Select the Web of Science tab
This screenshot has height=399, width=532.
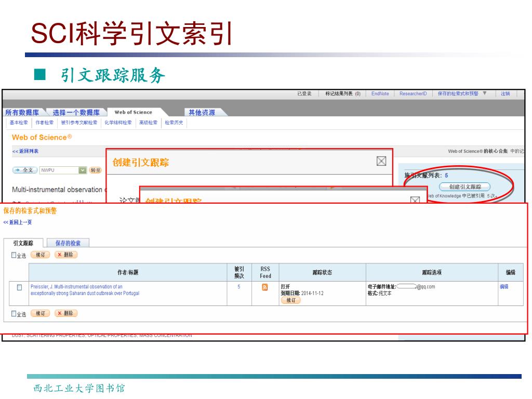click(134, 112)
